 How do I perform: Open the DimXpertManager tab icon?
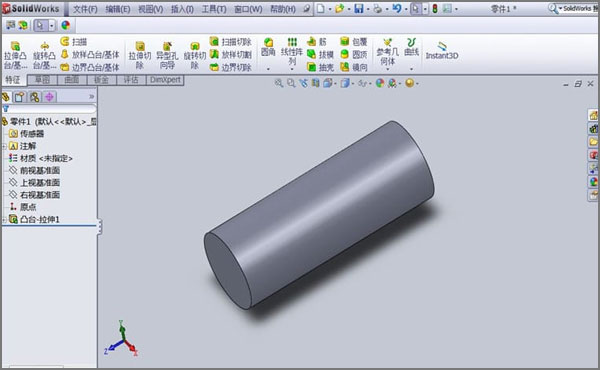[x=49, y=97]
